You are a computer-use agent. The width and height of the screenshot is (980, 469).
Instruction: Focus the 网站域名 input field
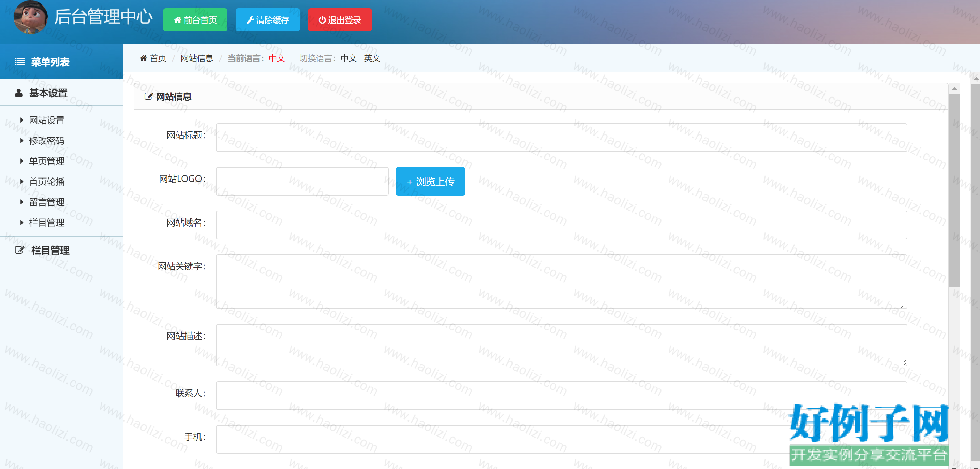pos(562,225)
